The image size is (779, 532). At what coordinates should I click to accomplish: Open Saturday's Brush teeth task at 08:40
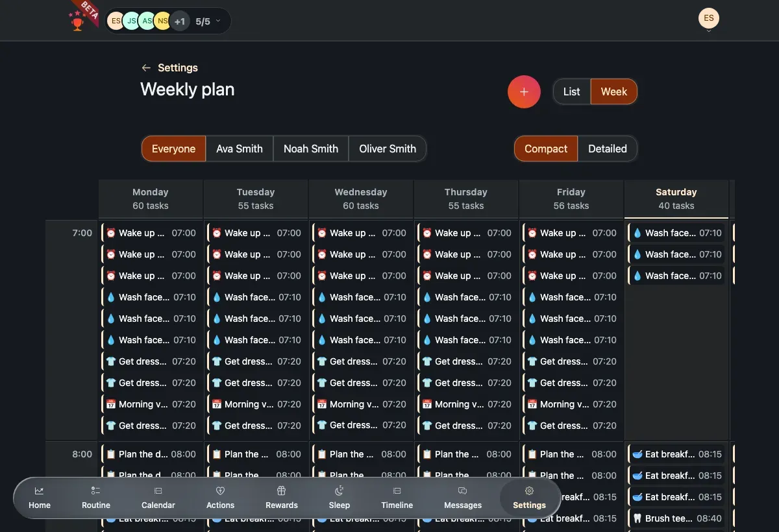pos(676,518)
